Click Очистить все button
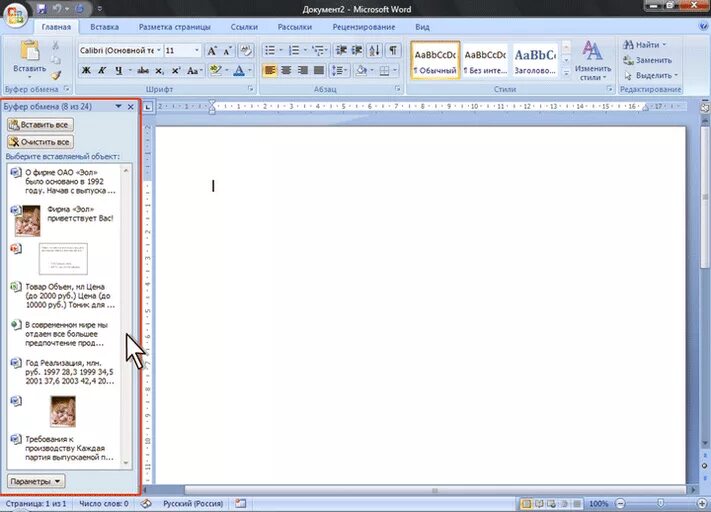711x512 pixels. [x=40, y=142]
